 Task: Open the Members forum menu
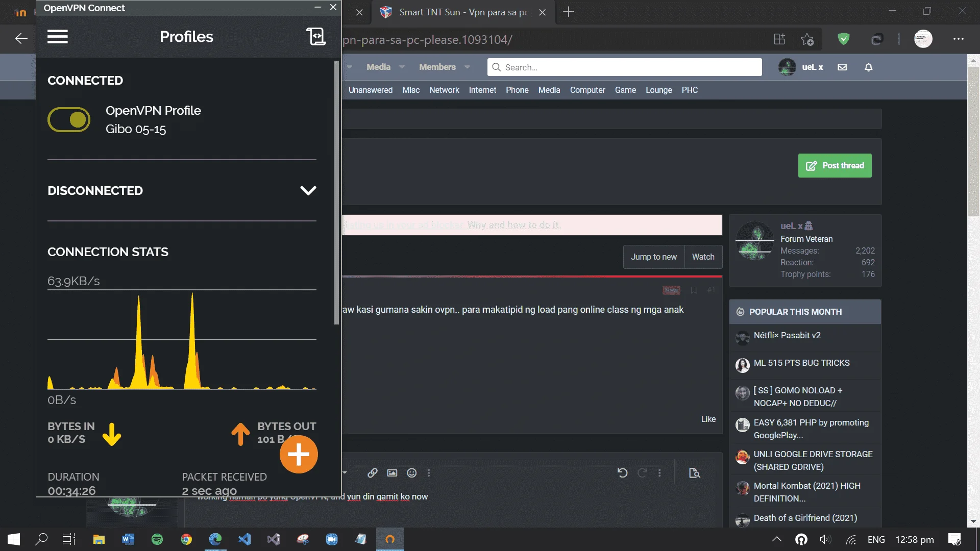(x=437, y=67)
